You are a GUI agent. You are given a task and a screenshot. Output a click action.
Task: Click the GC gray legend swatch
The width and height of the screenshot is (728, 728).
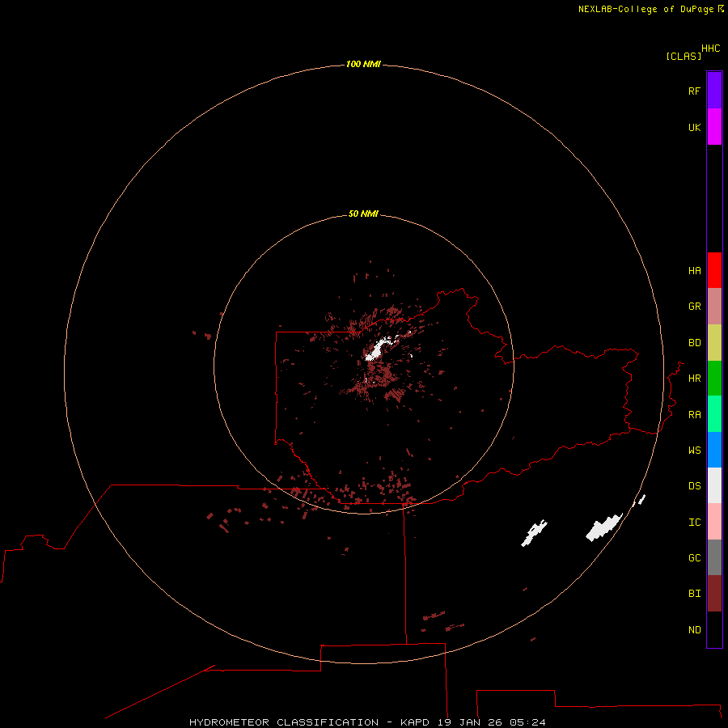pyautogui.click(x=714, y=557)
